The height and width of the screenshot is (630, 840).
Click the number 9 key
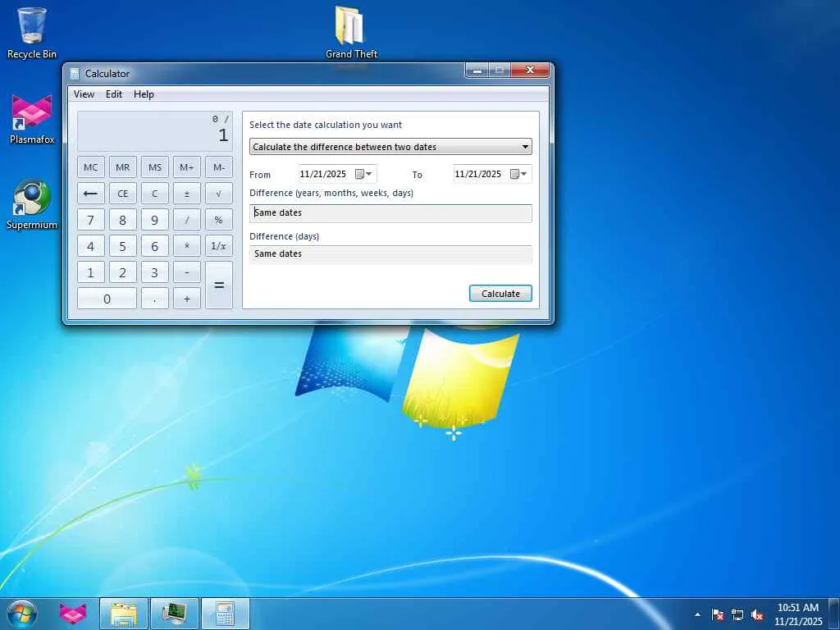(x=155, y=220)
